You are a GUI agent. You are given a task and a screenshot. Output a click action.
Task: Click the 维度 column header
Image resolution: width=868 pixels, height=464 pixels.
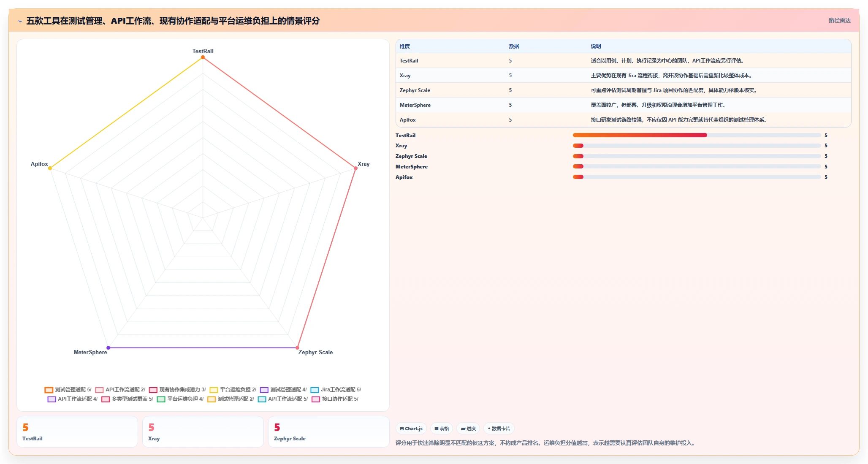click(405, 46)
